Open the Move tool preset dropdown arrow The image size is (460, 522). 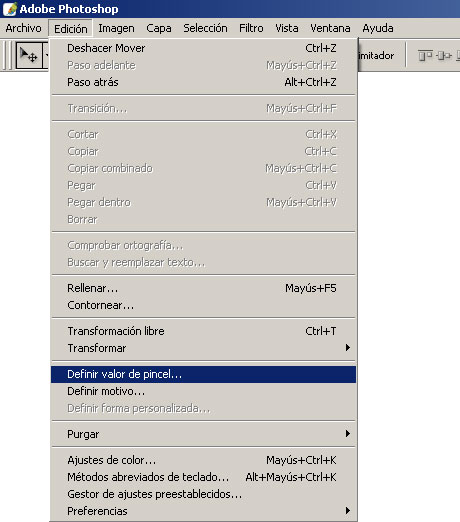pyautogui.click(x=46, y=55)
